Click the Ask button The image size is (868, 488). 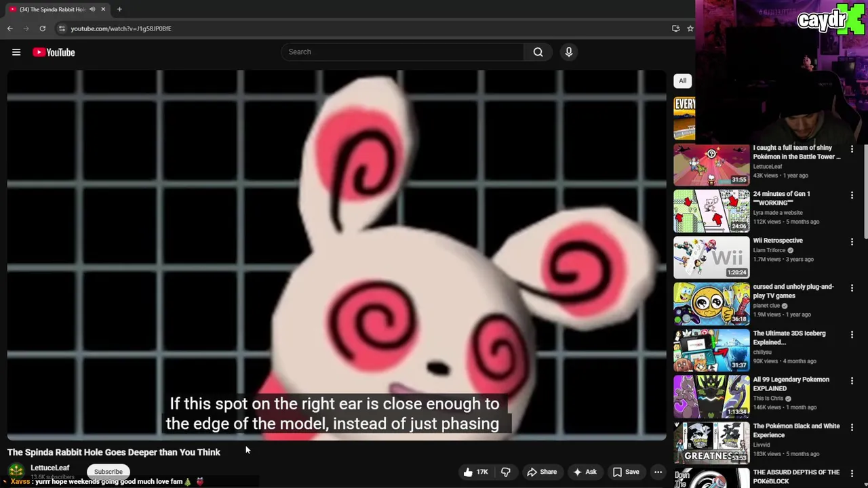click(x=585, y=472)
